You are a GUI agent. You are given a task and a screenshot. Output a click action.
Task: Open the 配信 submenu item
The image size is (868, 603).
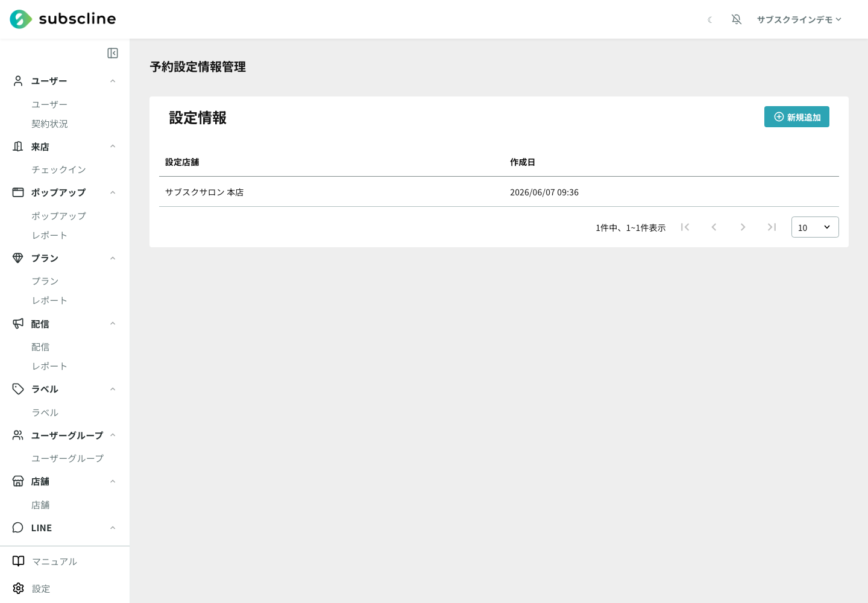(x=40, y=347)
